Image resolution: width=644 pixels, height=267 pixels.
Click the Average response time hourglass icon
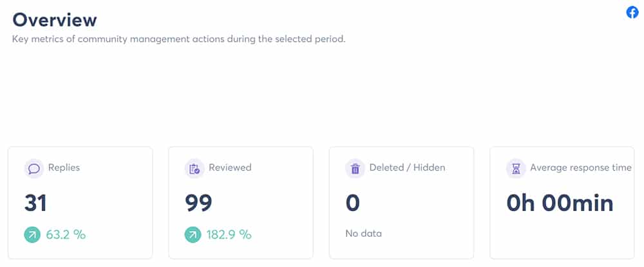click(x=515, y=169)
